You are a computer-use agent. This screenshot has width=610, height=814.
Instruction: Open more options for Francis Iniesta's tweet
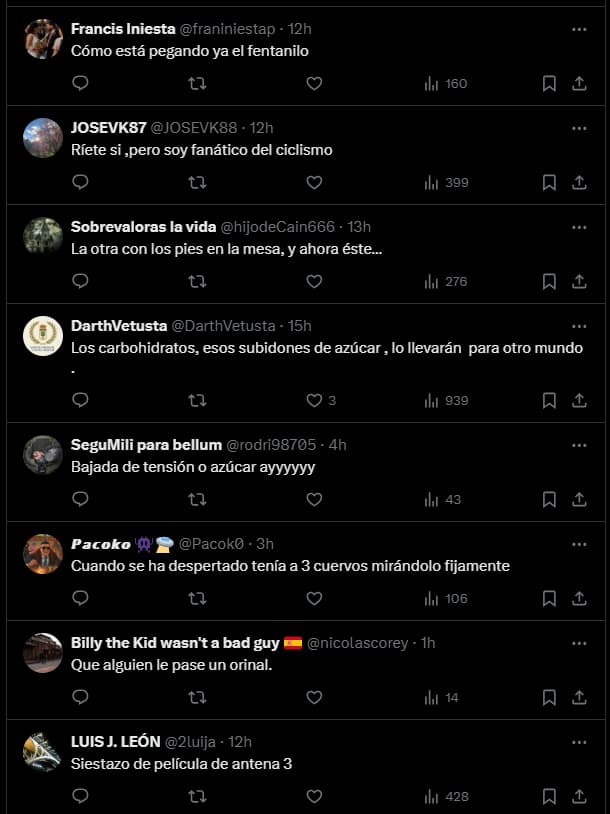579,30
